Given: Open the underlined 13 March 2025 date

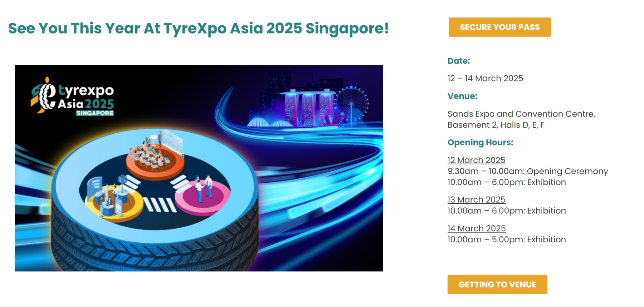Looking at the screenshot, I should coord(476,199).
